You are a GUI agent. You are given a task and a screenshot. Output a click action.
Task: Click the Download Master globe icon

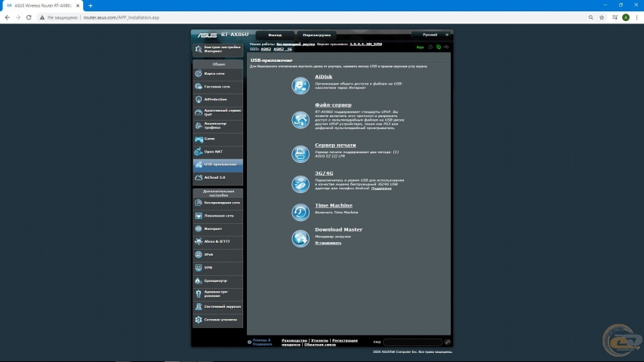[300, 238]
